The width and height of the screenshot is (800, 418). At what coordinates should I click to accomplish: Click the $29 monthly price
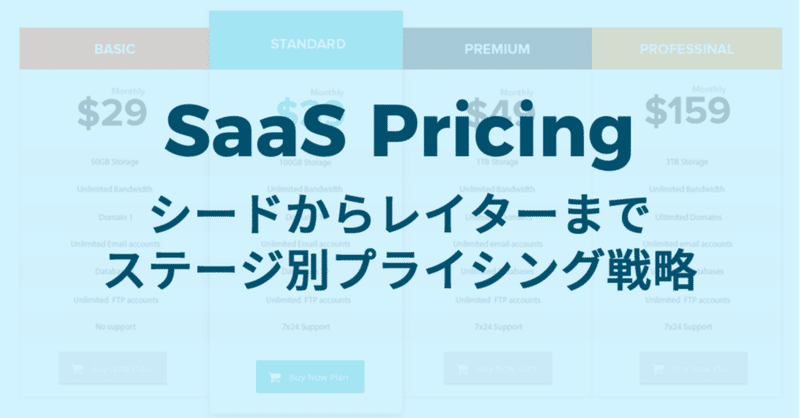112,113
